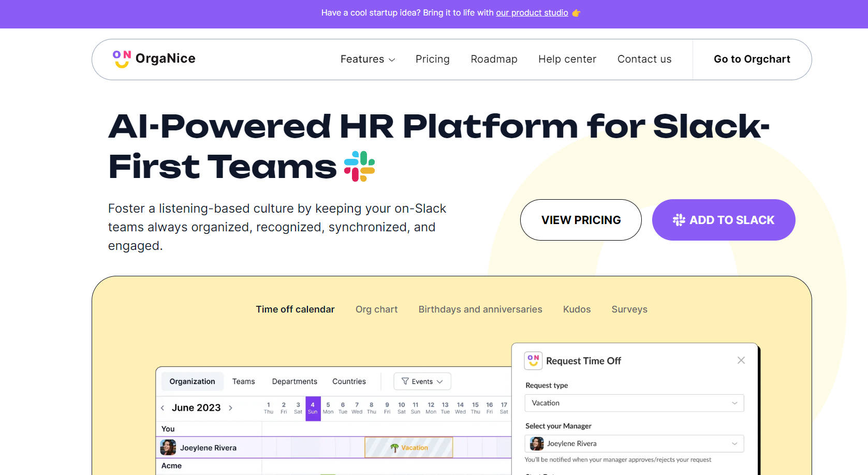This screenshot has height=475, width=868.
Task: Click the View Pricing button
Action: [x=581, y=220]
